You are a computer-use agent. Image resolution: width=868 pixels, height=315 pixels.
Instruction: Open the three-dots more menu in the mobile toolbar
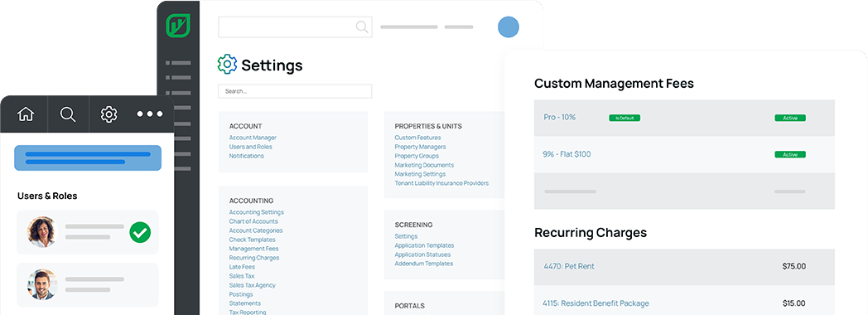tap(150, 114)
